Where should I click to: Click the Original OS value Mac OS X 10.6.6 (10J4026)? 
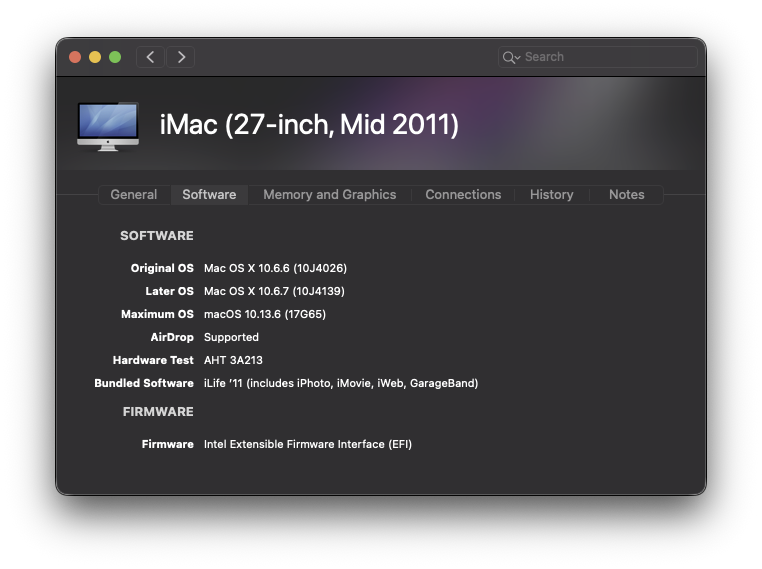click(x=275, y=268)
